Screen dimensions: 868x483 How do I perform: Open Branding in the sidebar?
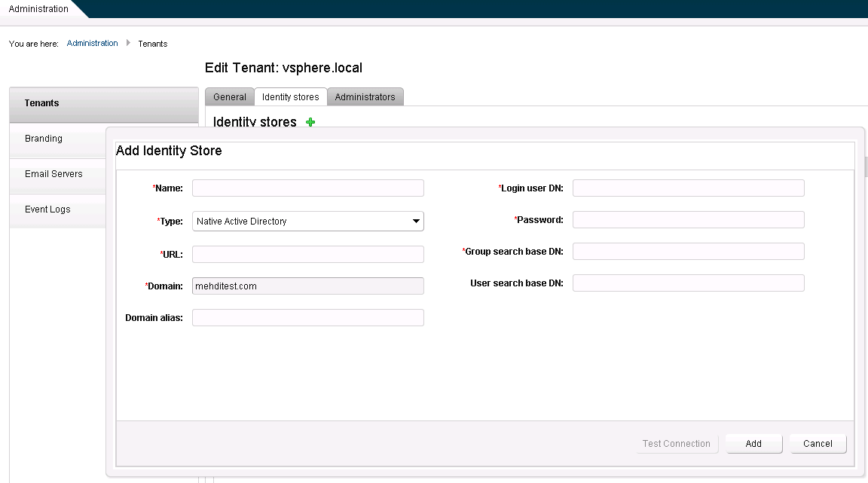pyautogui.click(x=44, y=139)
